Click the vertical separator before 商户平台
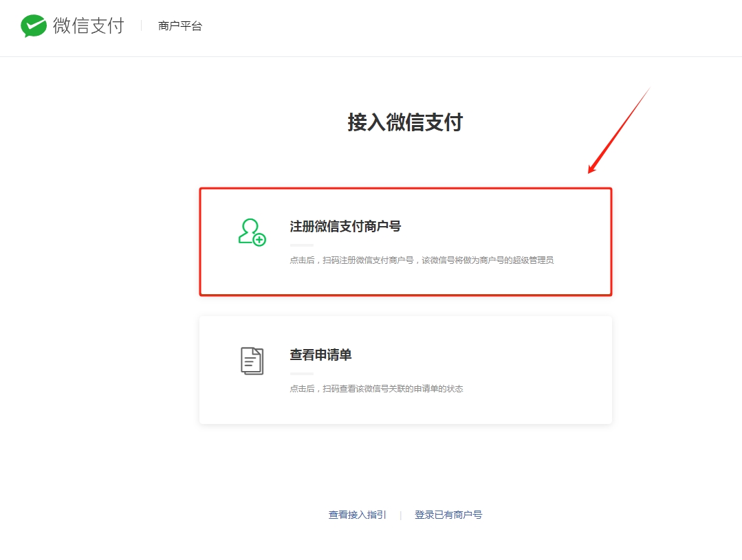The image size is (742, 560). [x=141, y=26]
